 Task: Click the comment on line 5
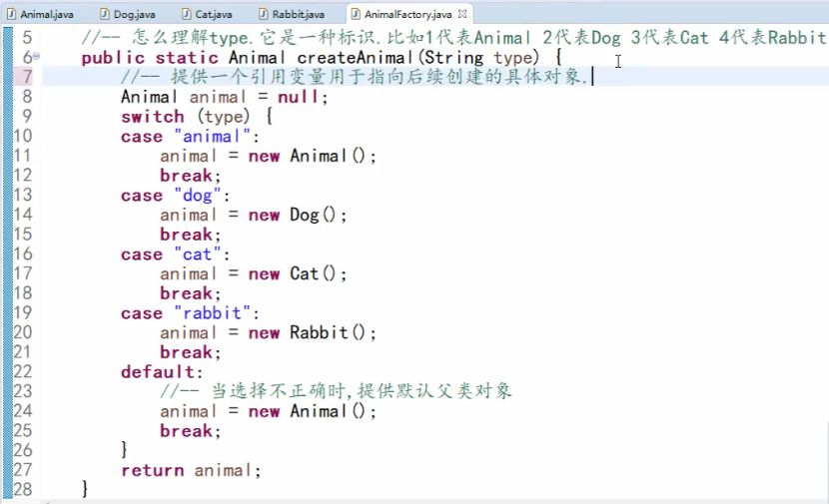(x=453, y=38)
